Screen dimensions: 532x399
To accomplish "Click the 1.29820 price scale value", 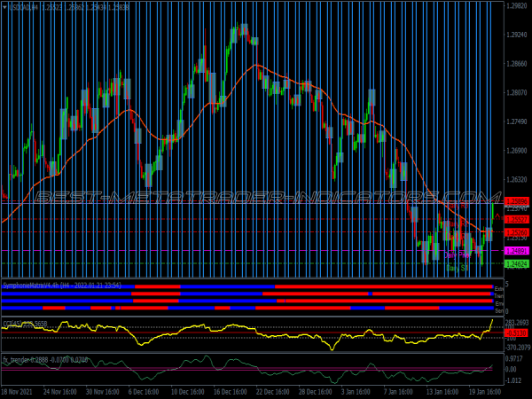I will pyautogui.click(x=517, y=6).
